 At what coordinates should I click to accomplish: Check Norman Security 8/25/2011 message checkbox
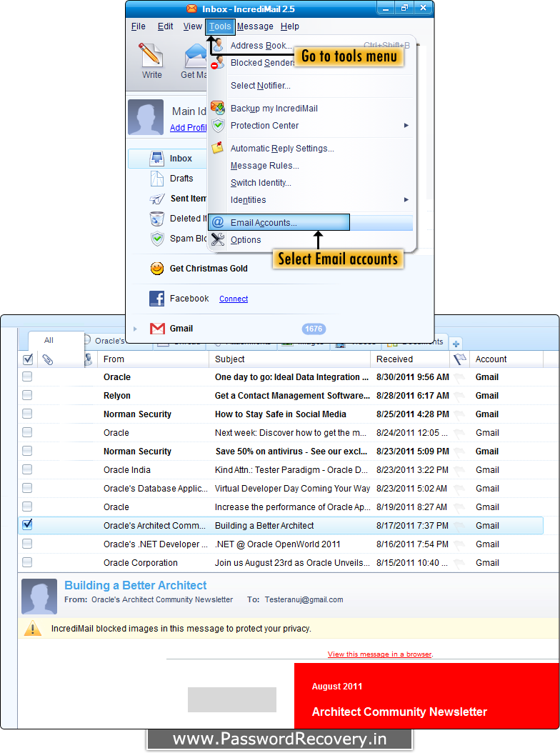pyautogui.click(x=27, y=414)
